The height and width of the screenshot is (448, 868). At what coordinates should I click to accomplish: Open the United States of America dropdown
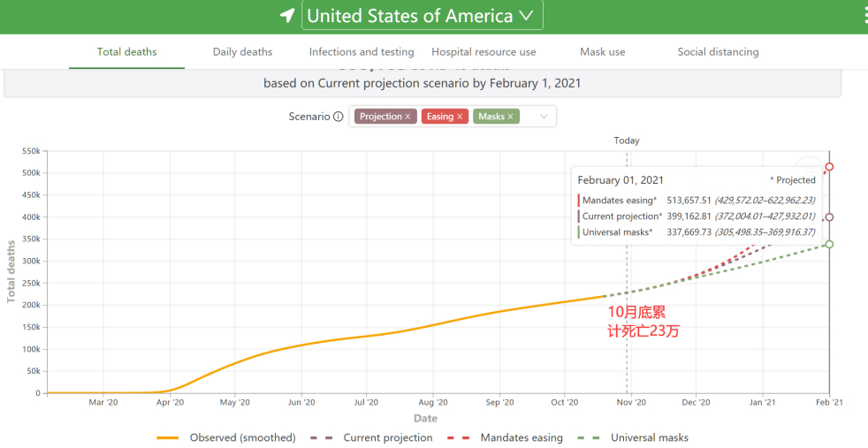tap(422, 16)
